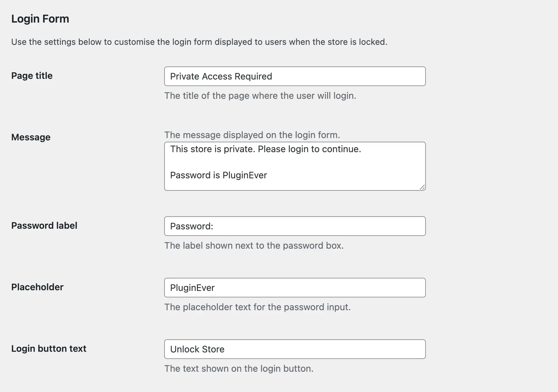
Task: Click the placeholder text description hint
Action: tap(257, 307)
